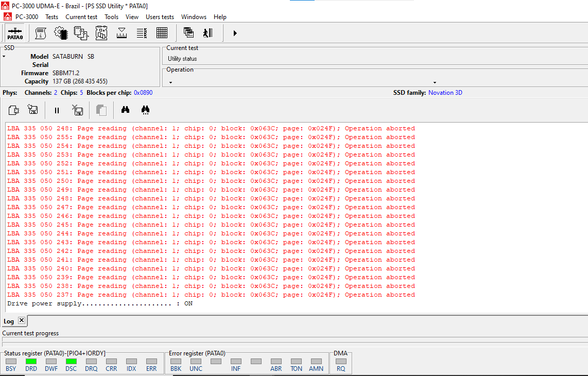
Task: Click the binoculars find next icon
Action: tap(146, 110)
